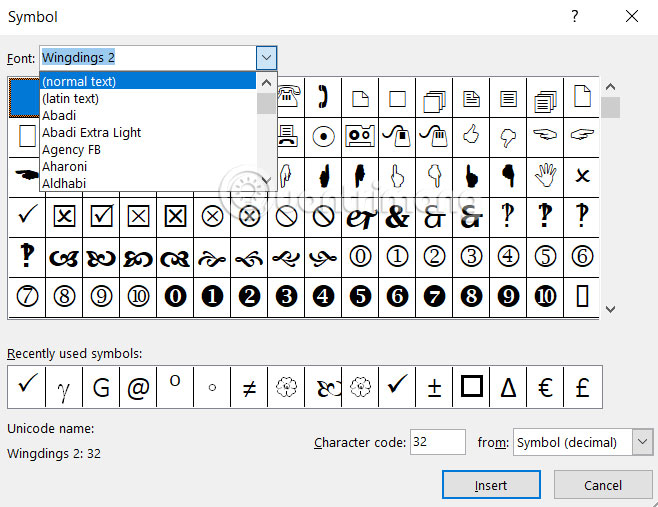Select the outlined circled 3 symbol
Viewport: 658px width, 507px height.
click(471, 256)
